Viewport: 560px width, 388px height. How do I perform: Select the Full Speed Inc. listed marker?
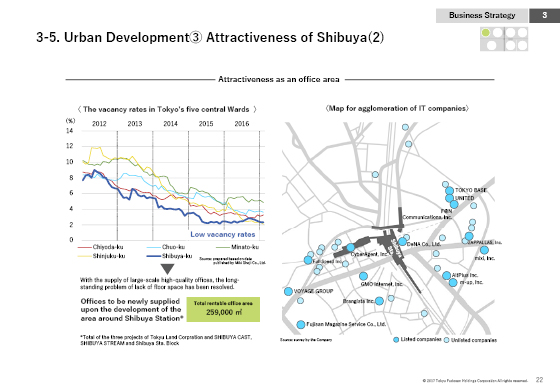click(x=308, y=260)
